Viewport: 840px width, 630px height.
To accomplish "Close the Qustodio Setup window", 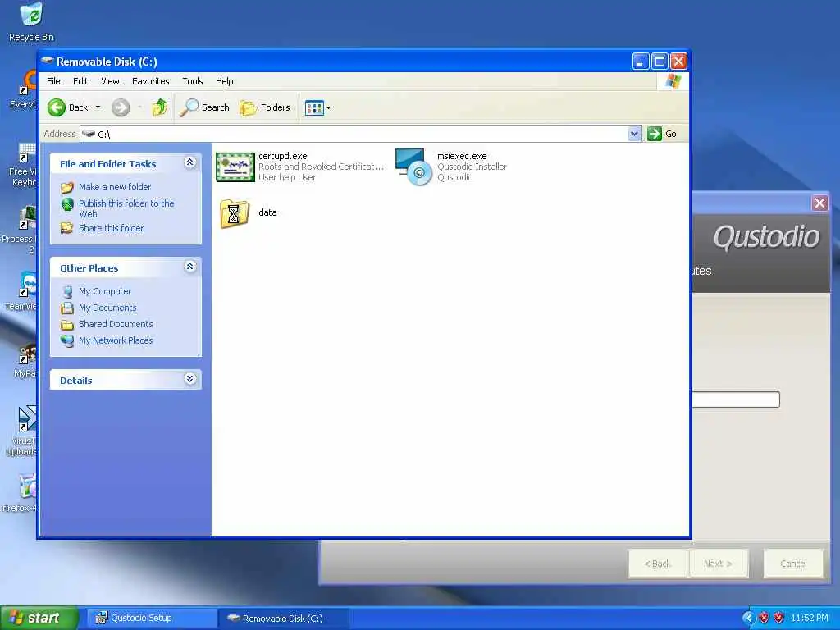I will 819,203.
